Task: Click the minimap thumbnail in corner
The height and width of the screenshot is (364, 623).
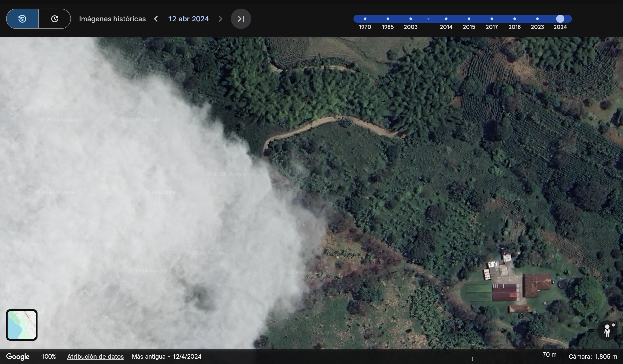Action: (22, 325)
